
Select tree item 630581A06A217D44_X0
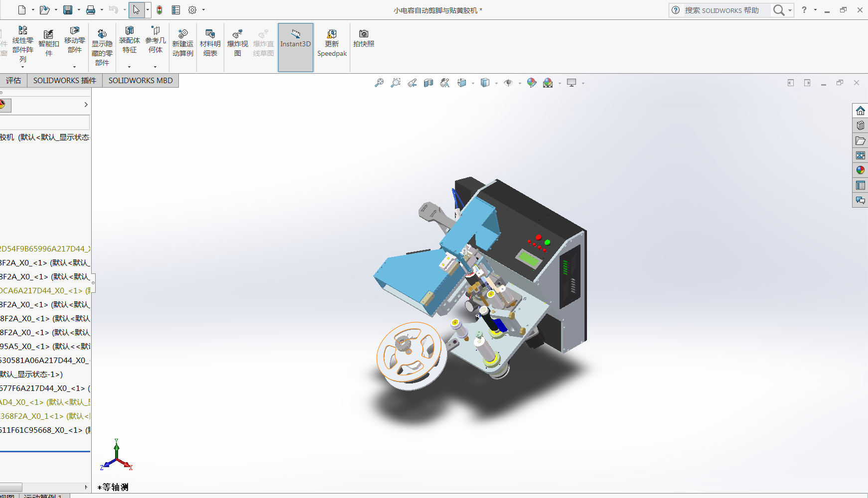coord(45,360)
